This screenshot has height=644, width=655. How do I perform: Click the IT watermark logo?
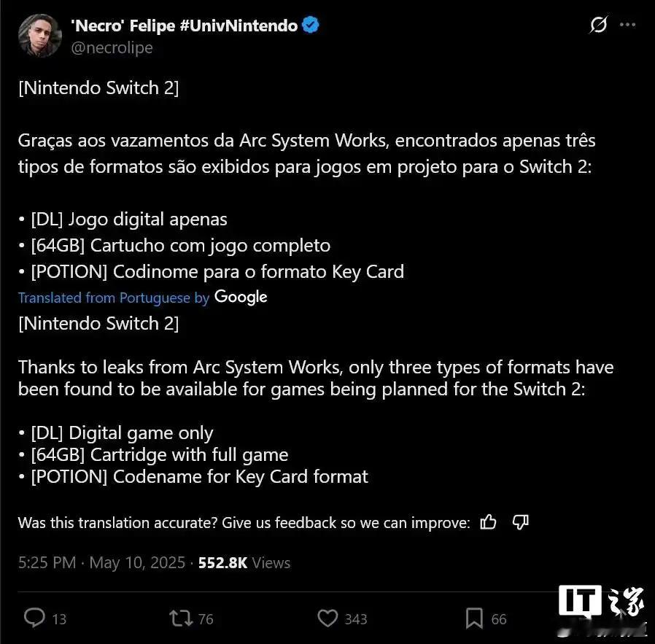coord(580,600)
